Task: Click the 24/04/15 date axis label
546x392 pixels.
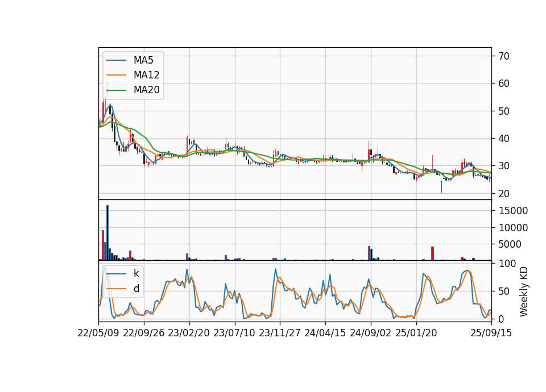Action: coord(325,333)
